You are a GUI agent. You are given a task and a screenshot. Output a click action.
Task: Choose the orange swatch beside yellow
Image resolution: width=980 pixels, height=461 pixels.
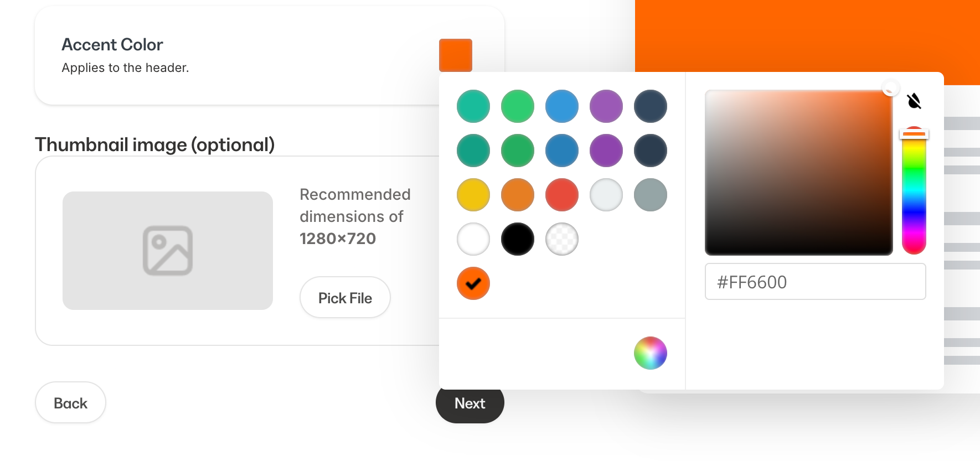click(518, 195)
